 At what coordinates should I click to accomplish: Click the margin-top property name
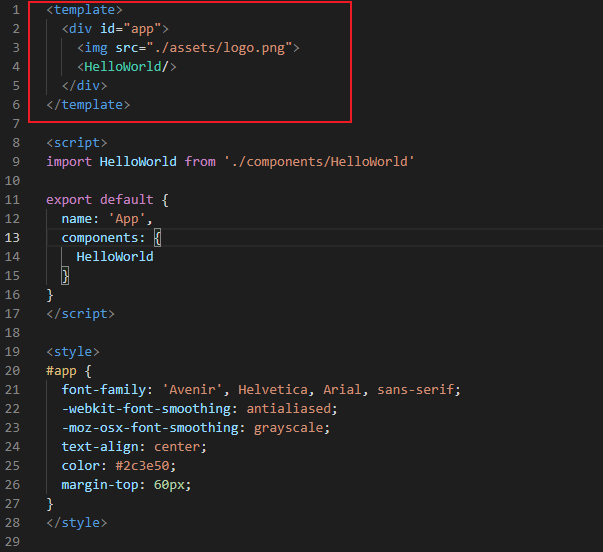[x=100, y=485]
